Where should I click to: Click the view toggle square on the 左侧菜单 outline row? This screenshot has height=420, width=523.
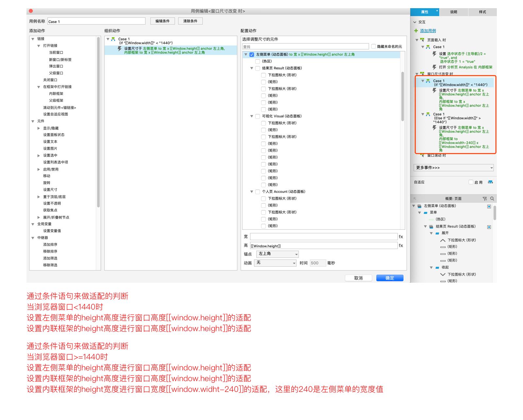489,206
